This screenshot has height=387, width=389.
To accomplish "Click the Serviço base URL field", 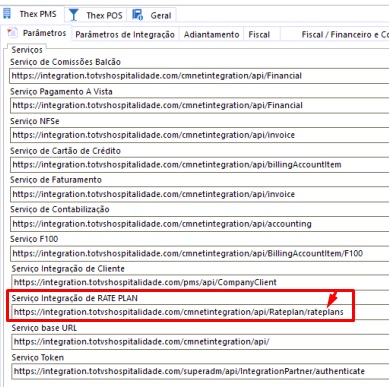I will click(200, 342).
